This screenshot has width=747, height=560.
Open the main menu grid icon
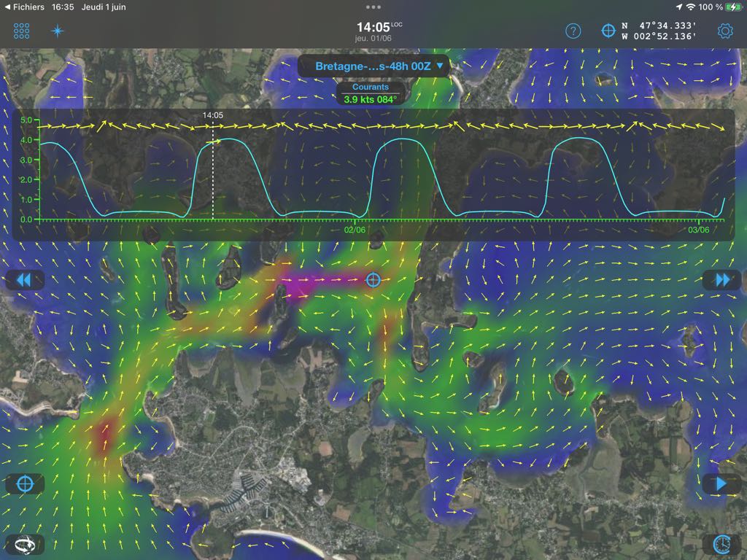(22, 31)
